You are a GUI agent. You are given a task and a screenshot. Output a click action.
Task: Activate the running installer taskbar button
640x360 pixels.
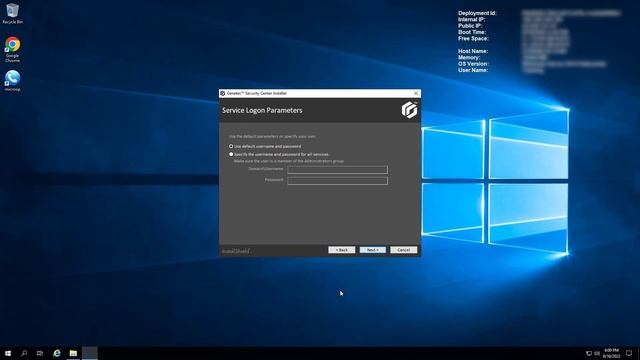pos(90,353)
